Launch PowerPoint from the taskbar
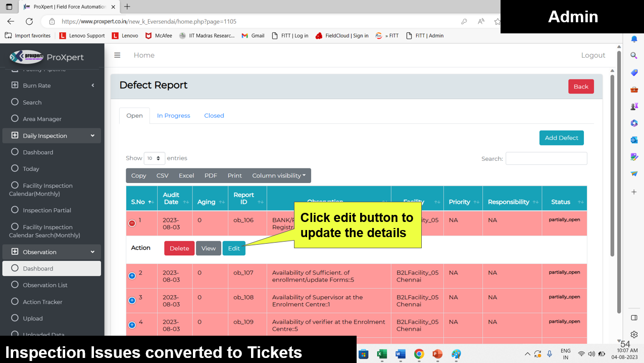This screenshot has height=363, width=644. coord(437,354)
